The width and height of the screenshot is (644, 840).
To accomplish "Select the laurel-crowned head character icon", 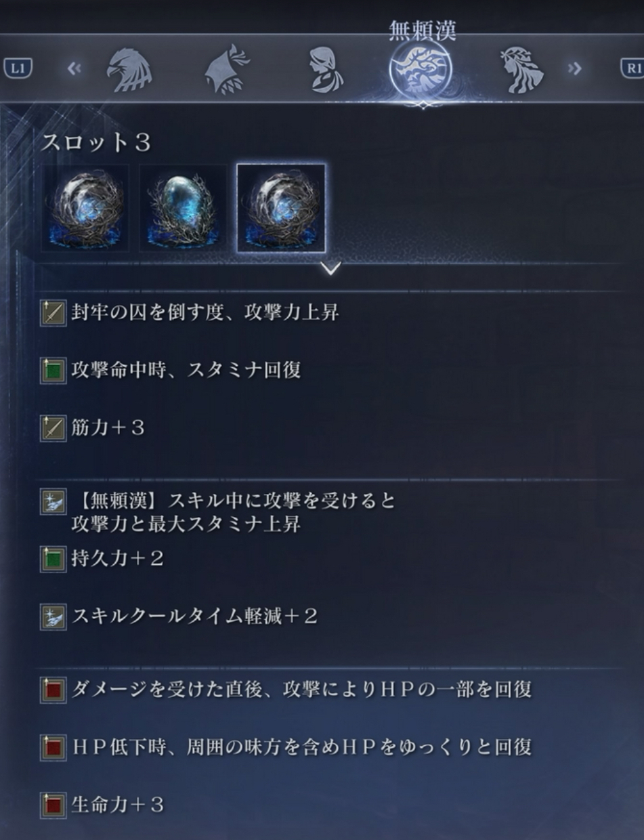I will [521, 69].
